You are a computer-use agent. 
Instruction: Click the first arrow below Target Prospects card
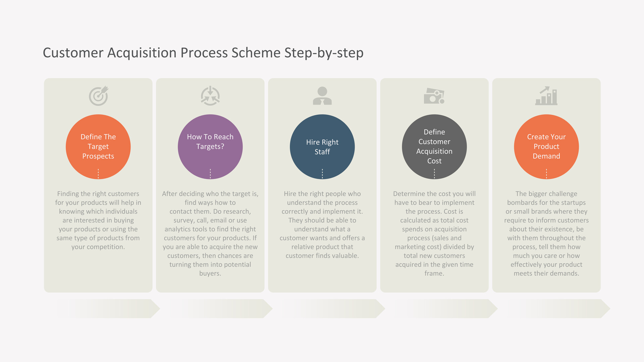108,309
